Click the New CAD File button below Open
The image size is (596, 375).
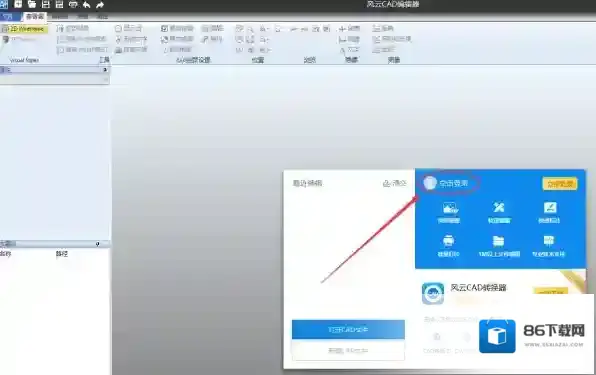[x=348, y=350]
